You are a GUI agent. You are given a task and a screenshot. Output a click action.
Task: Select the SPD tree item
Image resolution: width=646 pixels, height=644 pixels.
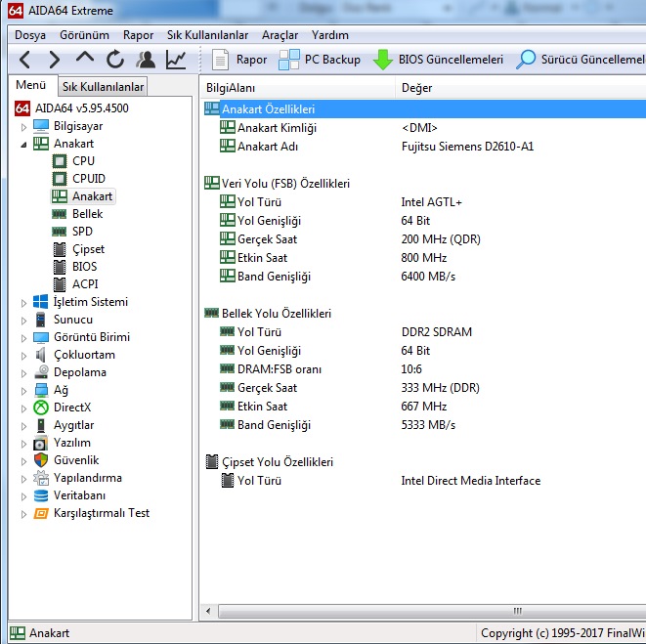pyautogui.click(x=83, y=232)
